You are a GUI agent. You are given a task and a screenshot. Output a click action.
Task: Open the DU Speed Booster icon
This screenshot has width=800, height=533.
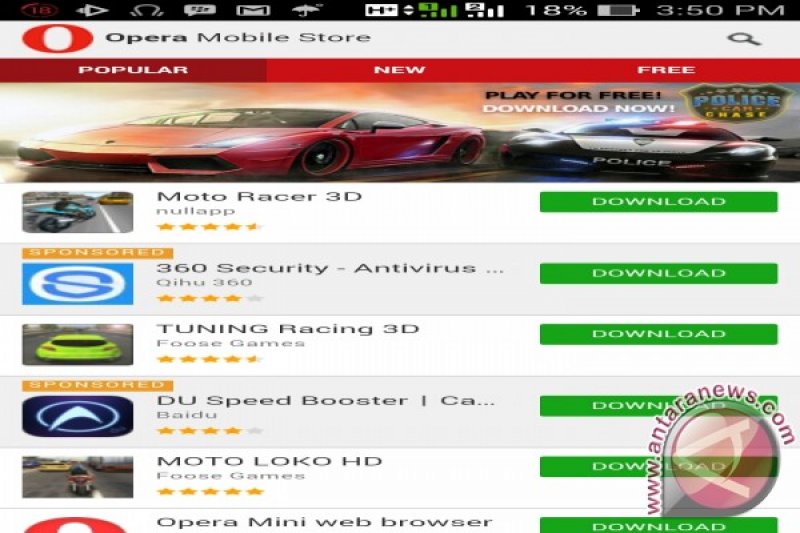tap(78, 416)
